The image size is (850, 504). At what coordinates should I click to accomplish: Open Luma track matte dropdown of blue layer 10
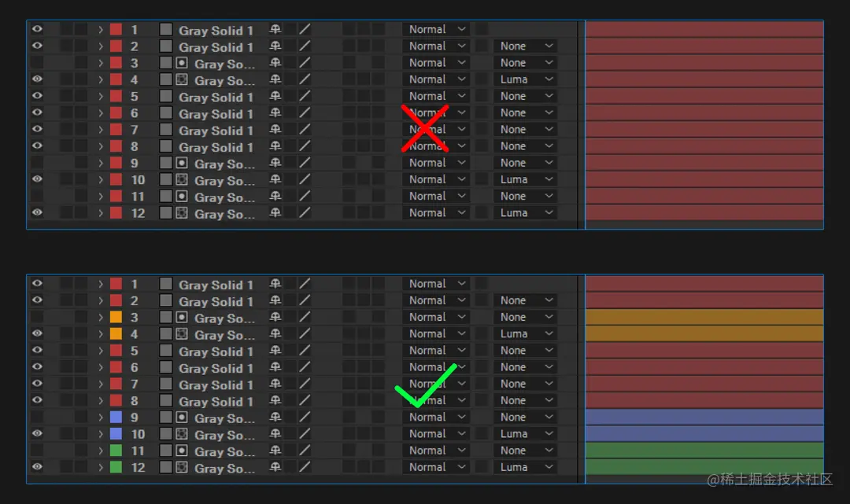[x=525, y=433]
